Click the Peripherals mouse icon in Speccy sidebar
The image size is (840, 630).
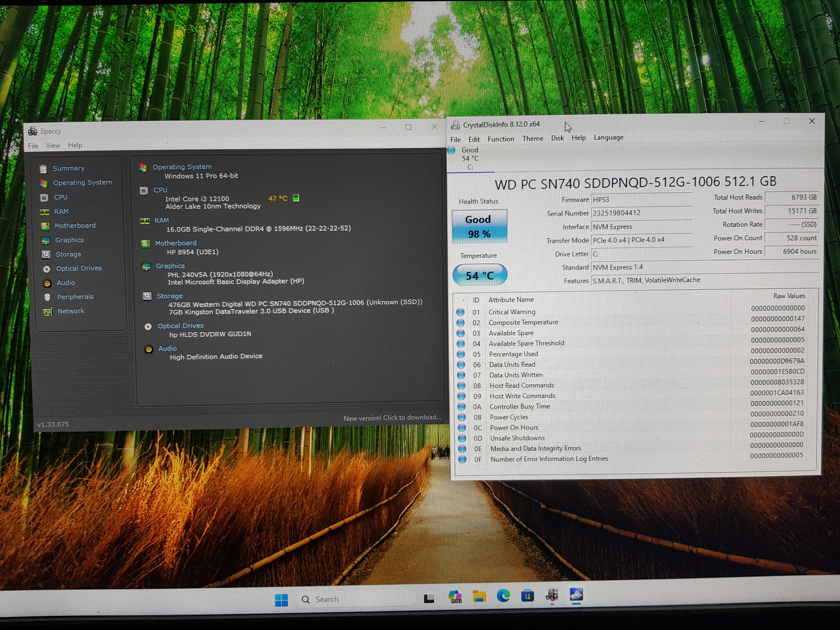click(47, 297)
